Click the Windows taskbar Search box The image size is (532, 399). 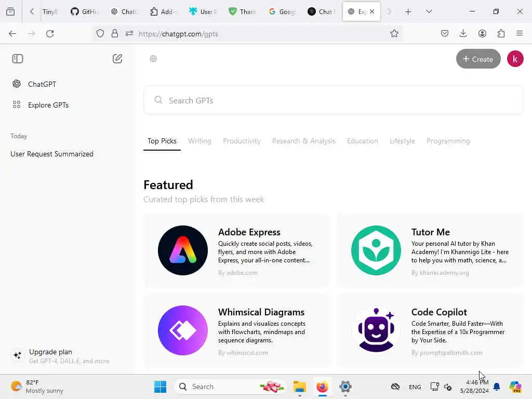(x=230, y=387)
